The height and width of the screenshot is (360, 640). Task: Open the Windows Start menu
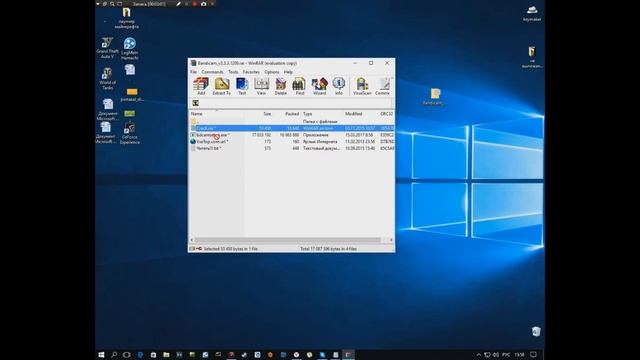point(101,355)
